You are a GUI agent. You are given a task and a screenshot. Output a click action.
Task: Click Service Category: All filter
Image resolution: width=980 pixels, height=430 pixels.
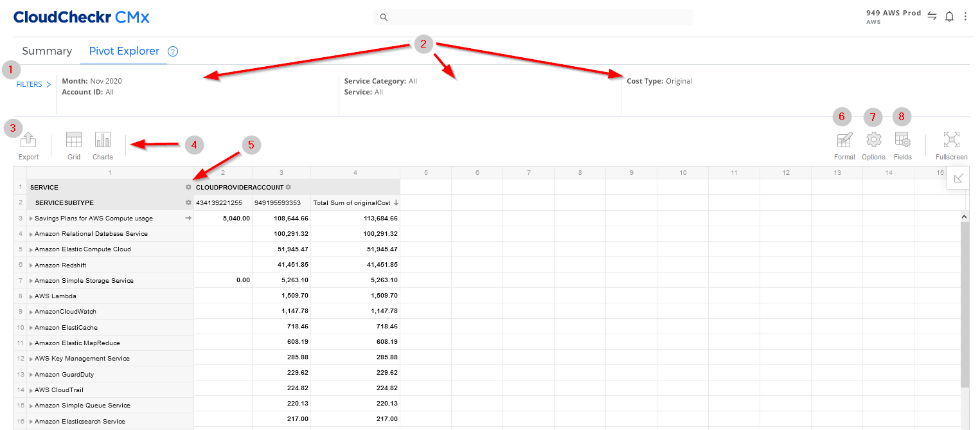(x=380, y=81)
